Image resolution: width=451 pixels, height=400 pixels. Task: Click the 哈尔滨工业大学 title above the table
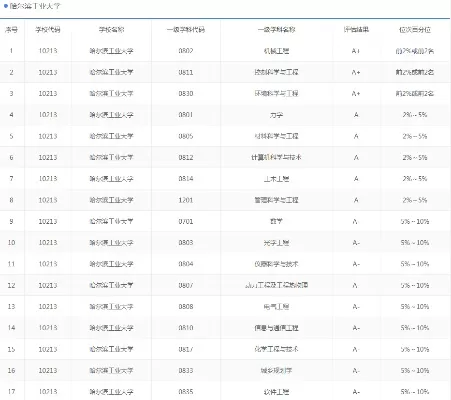tap(35, 6)
